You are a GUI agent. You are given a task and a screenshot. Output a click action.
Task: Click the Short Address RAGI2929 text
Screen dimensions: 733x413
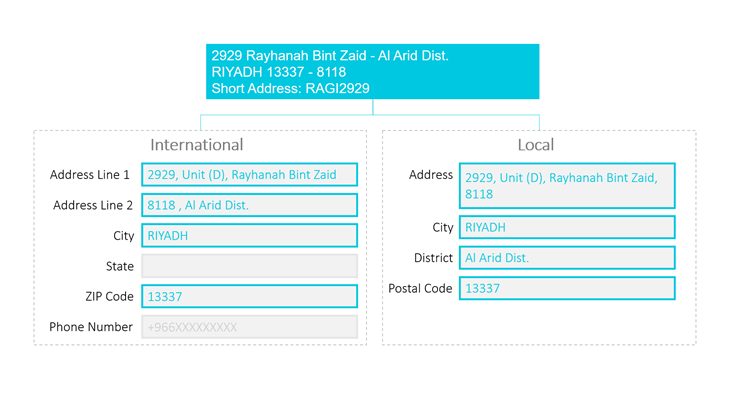pyautogui.click(x=290, y=88)
